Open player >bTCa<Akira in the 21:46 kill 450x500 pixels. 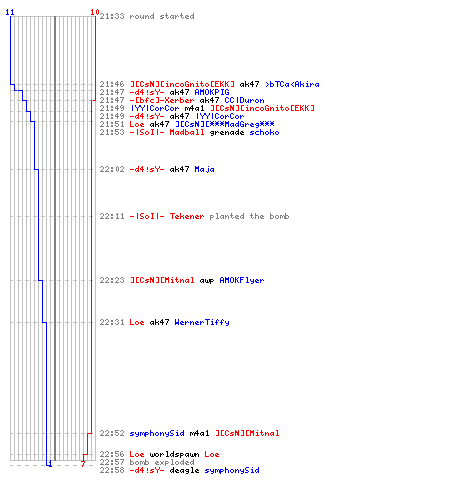click(292, 84)
